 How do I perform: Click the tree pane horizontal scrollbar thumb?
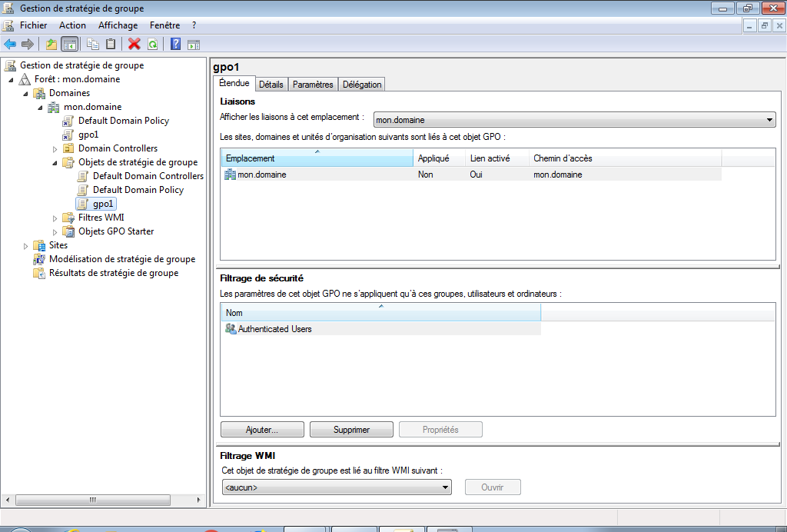(93, 500)
